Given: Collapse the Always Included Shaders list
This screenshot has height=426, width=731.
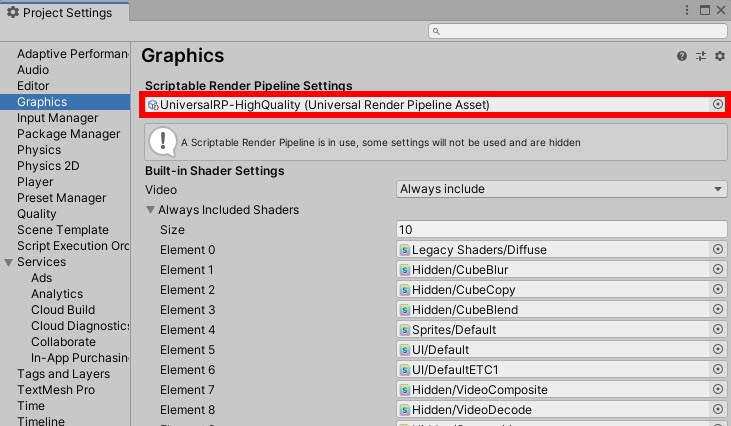Looking at the screenshot, I should click(150, 210).
